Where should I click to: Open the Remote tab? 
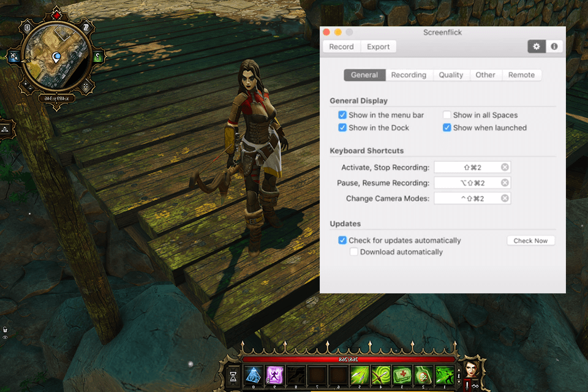[521, 75]
